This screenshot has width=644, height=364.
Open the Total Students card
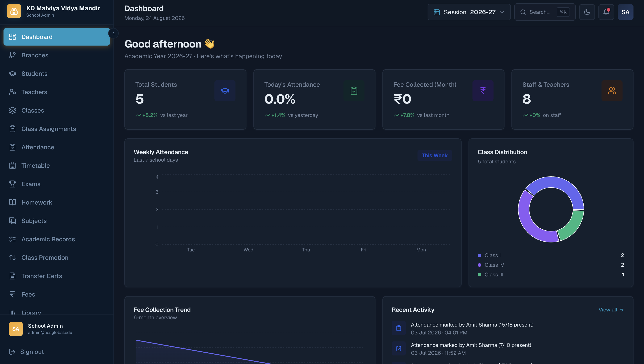(x=186, y=99)
